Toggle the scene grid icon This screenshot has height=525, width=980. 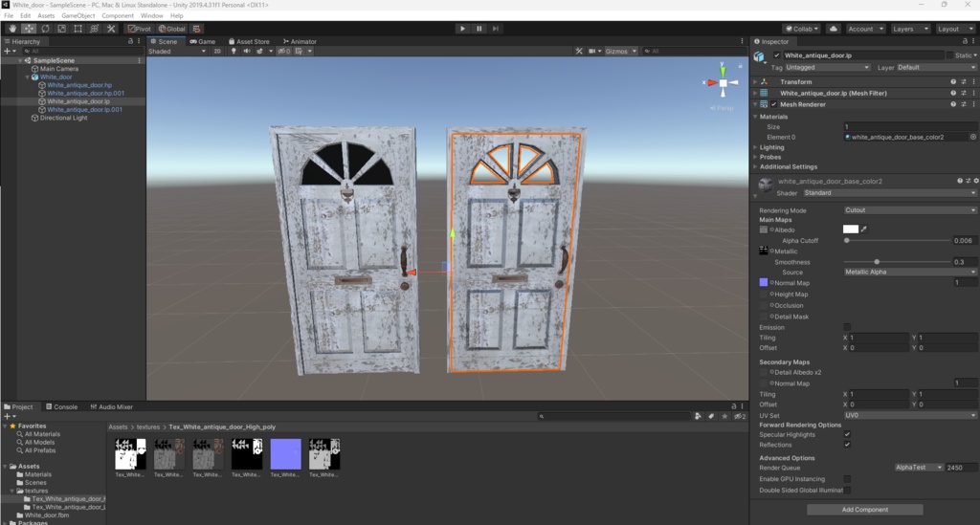pyautogui.click(x=299, y=52)
